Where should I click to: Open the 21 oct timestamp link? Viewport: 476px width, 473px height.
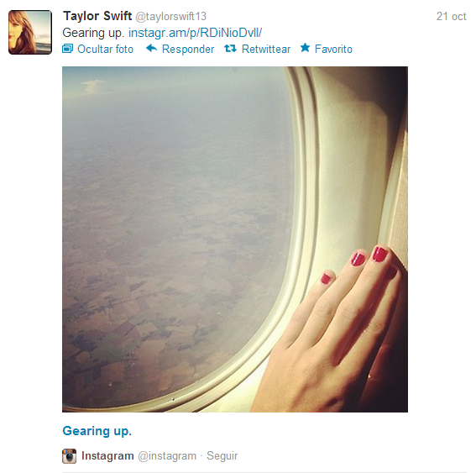[x=451, y=17]
